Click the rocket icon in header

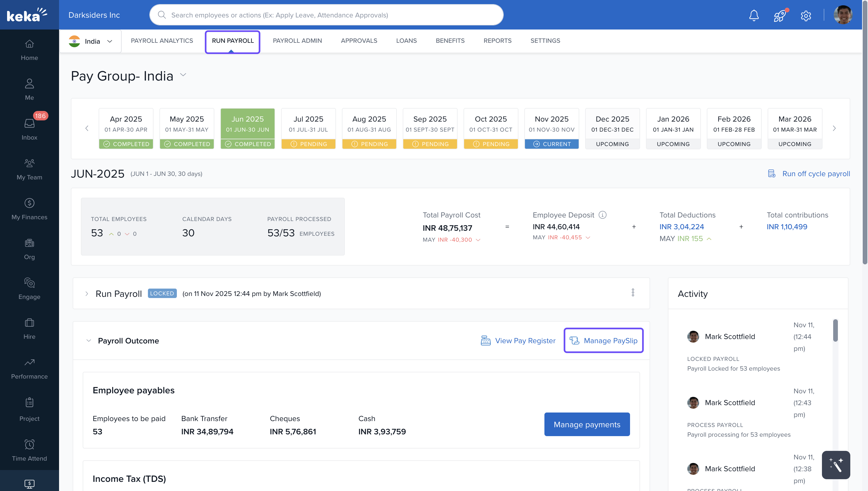click(x=780, y=15)
